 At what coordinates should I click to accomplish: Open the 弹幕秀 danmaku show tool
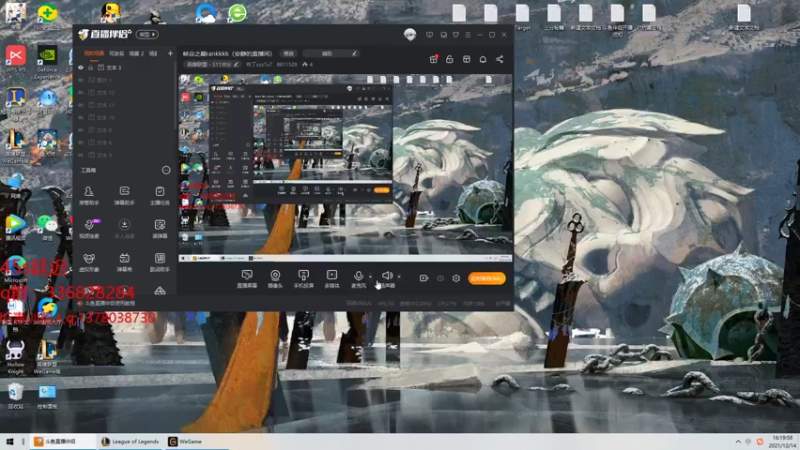point(124,262)
